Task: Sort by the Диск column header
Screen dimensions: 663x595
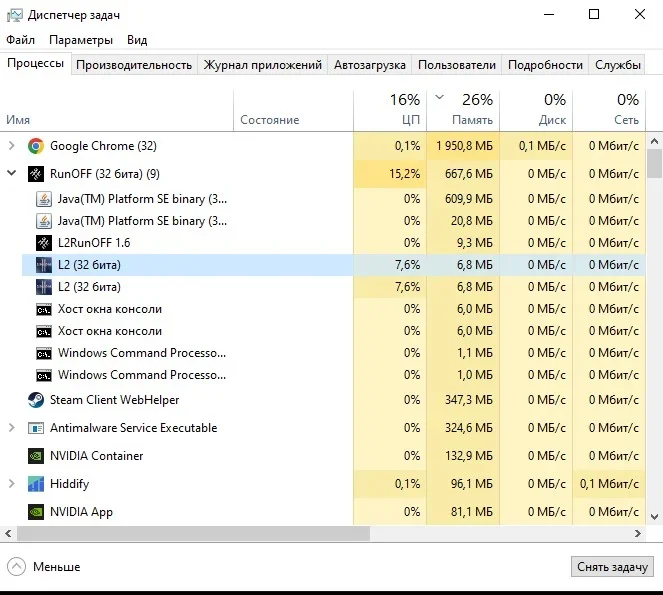Action: pos(536,110)
